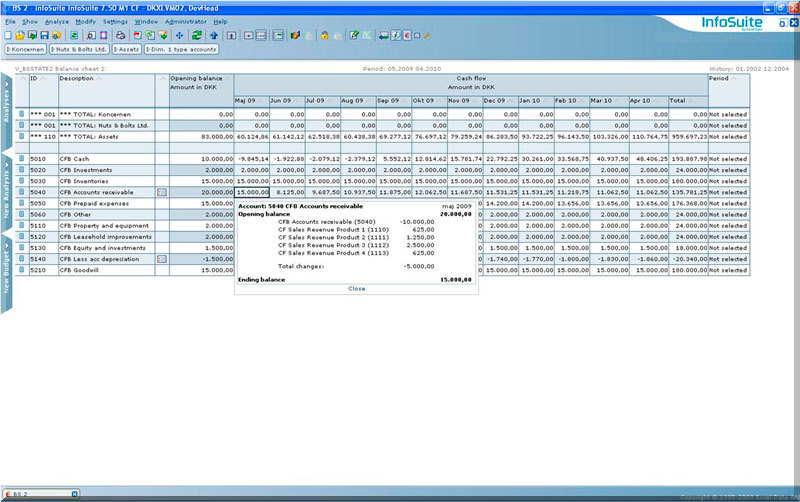Image resolution: width=800 pixels, height=502 pixels.
Task: Click the magnifier preview toolbar icon
Action: tap(91, 35)
